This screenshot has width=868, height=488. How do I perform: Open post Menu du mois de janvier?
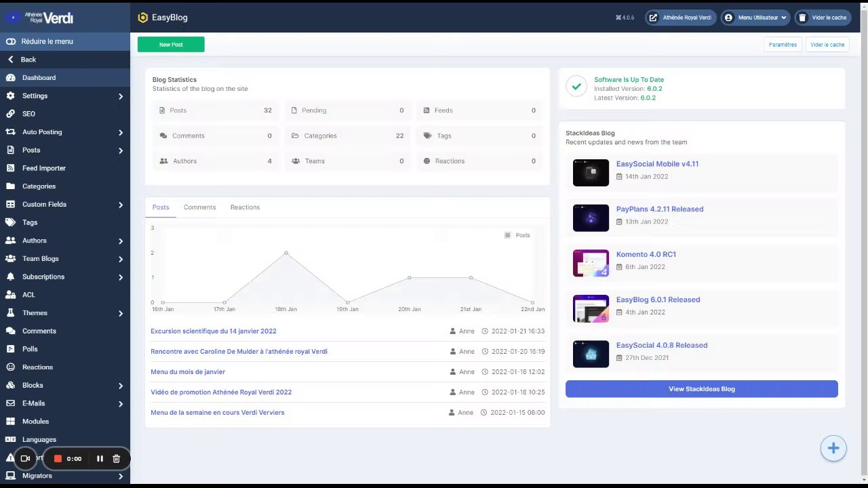[188, 372]
